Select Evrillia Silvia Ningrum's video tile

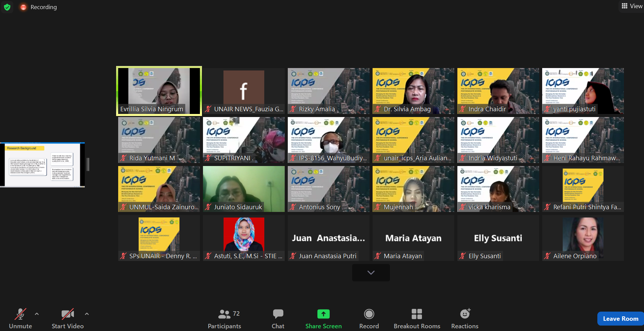click(159, 91)
